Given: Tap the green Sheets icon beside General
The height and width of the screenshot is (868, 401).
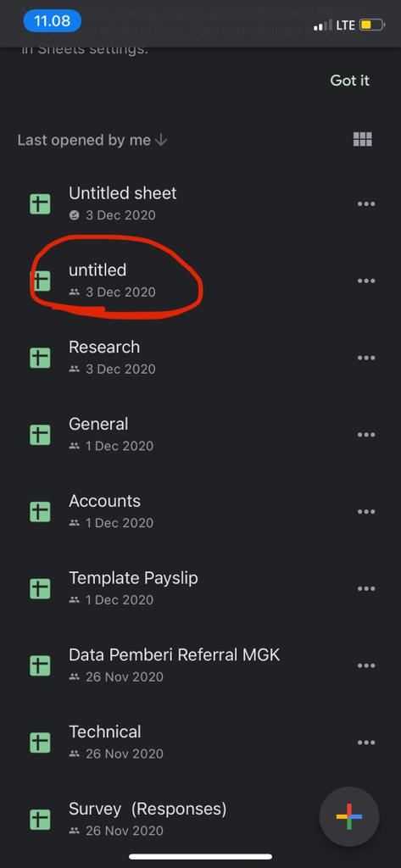Looking at the screenshot, I should coord(40,435).
